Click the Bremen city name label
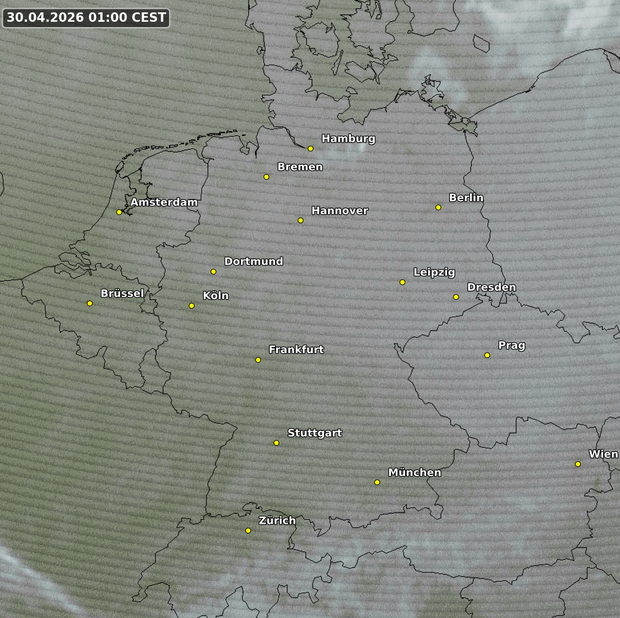Screen dimensions: 620x618 click(300, 167)
